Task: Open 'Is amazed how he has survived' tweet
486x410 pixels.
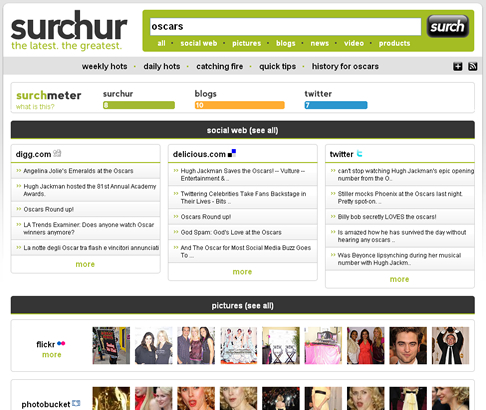Action: pos(402,236)
